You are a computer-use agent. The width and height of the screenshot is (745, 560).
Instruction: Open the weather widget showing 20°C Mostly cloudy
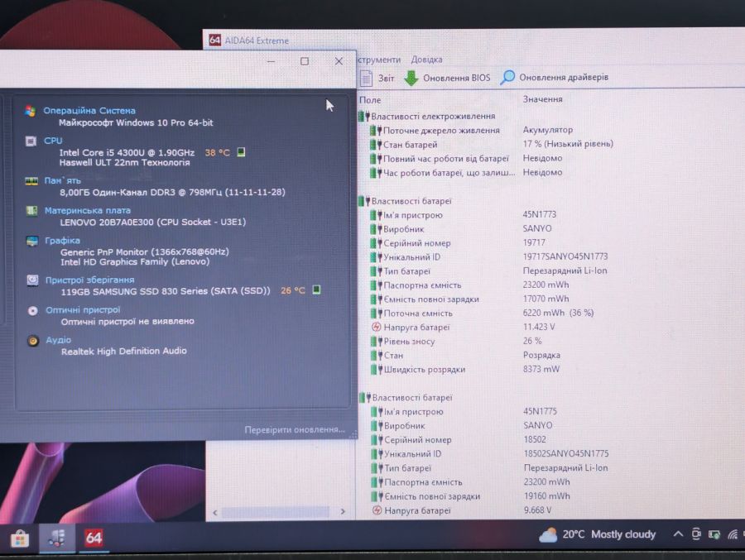coord(597,535)
